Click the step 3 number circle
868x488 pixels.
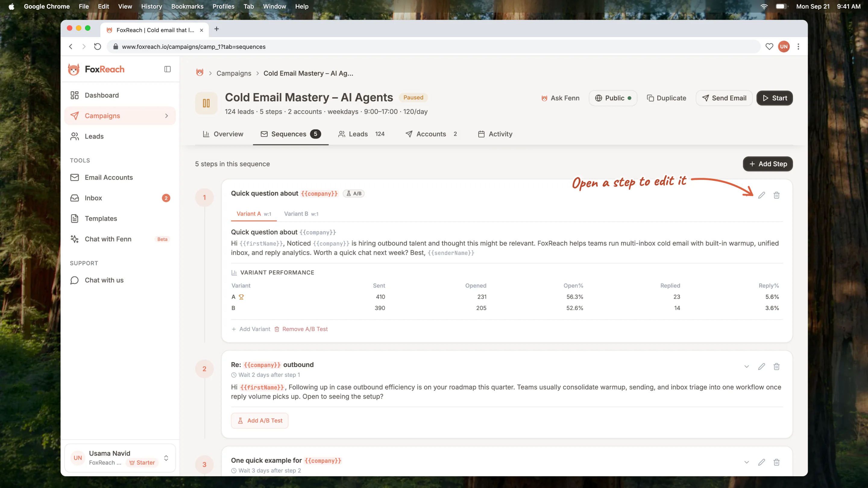click(204, 465)
